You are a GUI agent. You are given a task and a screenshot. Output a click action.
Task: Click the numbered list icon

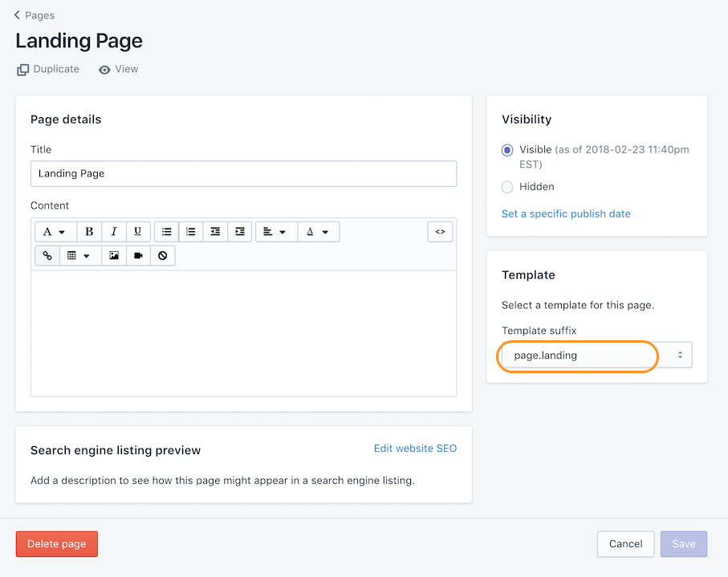pos(190,232)
